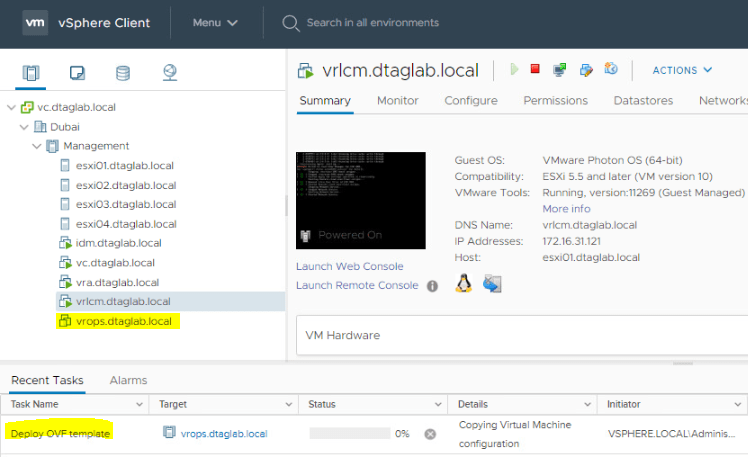Collapse the Dubai datacenter node
Viewport: 748px width, 457px height.
pos(24,127)
